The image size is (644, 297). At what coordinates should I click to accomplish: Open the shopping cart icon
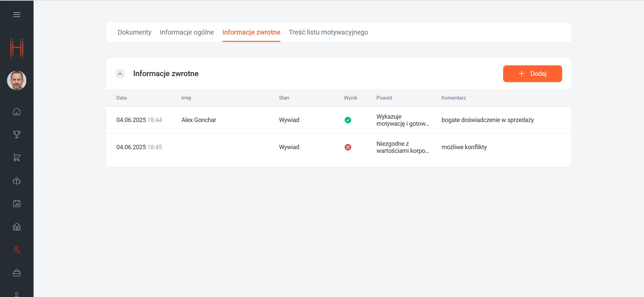point(17,158)
